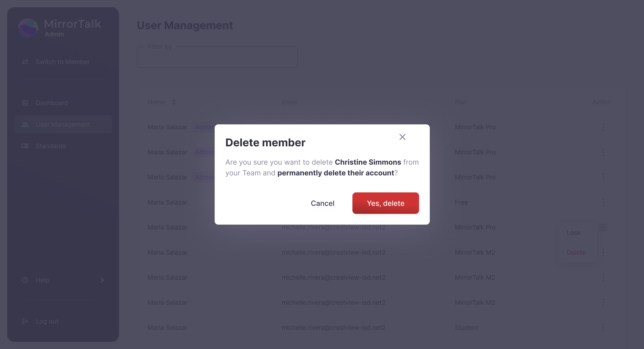Screen dimensions: 644x349
Task: Open the Dashboard icon in sidebar
Action: [x=25, y=103]
